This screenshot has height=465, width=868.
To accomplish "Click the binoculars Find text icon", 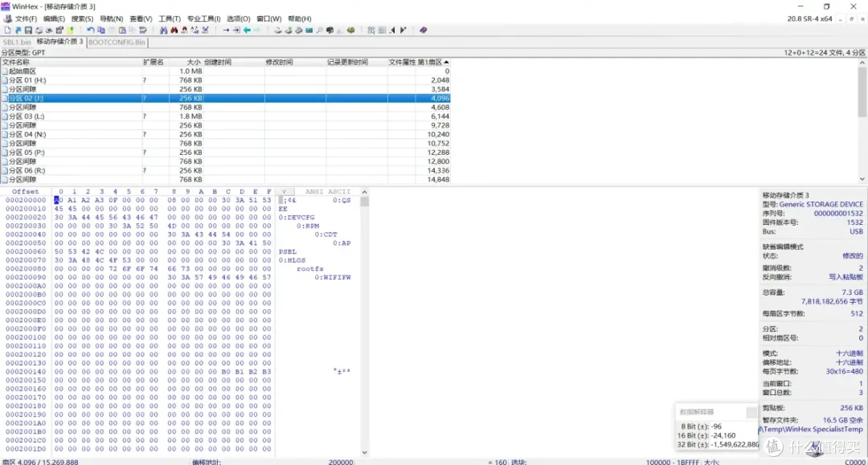I will (x=164, y=31).
